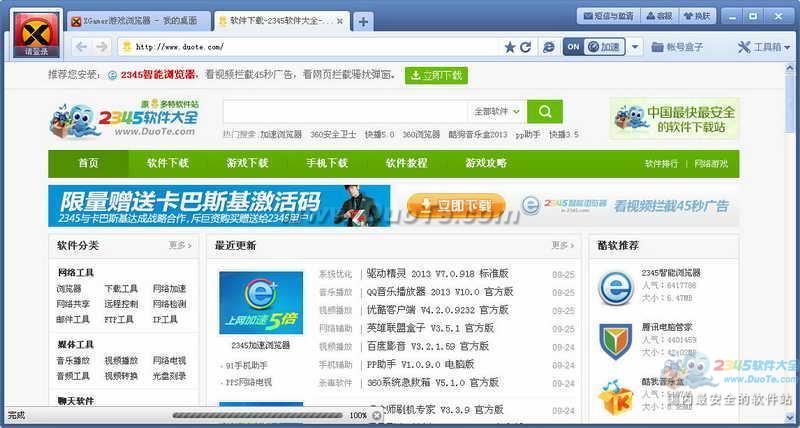Open the 工具箱 toolbox menu
The width and height of the screenshot is (800, 428).
pyautogui.click(x=764, y=47)
